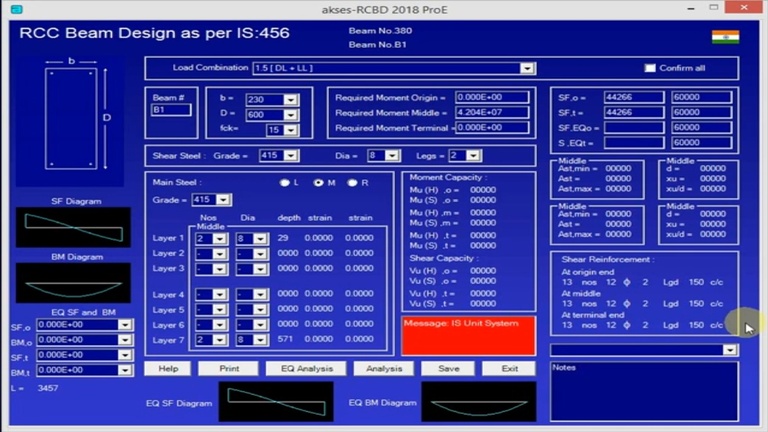Choose the M (middle) radio button

[319, 183]
